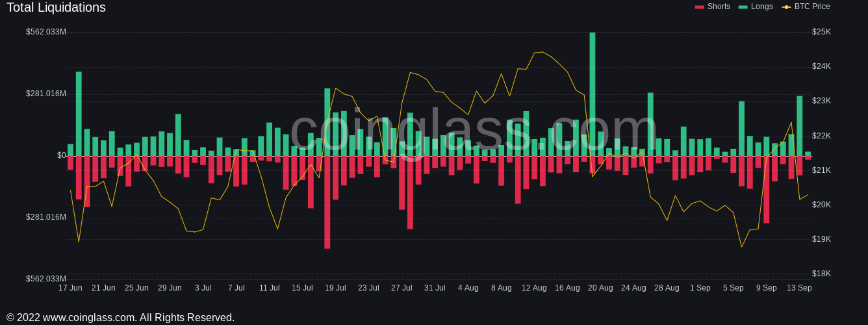The height and width of the screenshot is (325, 868).
Task: Click the yellow BTC Price legend marker
Action: (x=786, y=7)
